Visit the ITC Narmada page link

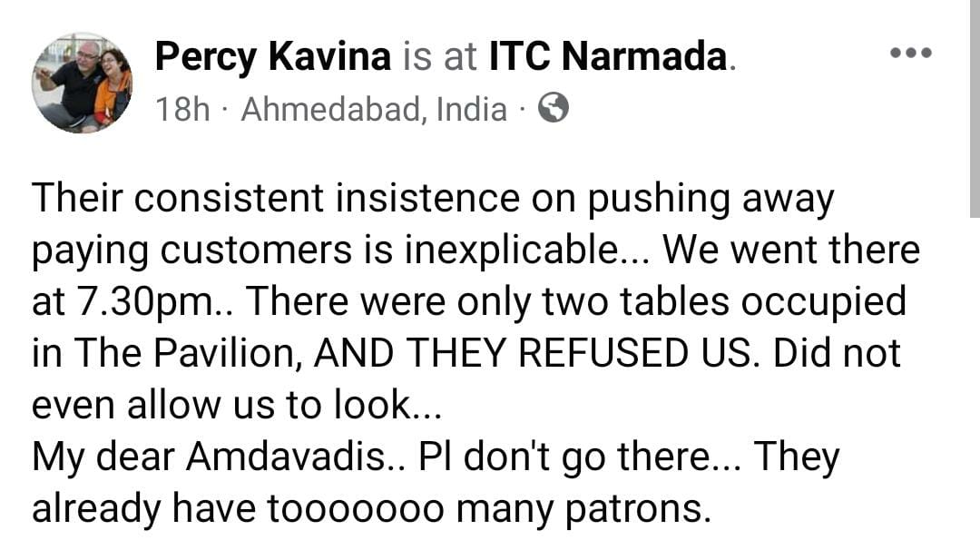[x=608, y=58]
